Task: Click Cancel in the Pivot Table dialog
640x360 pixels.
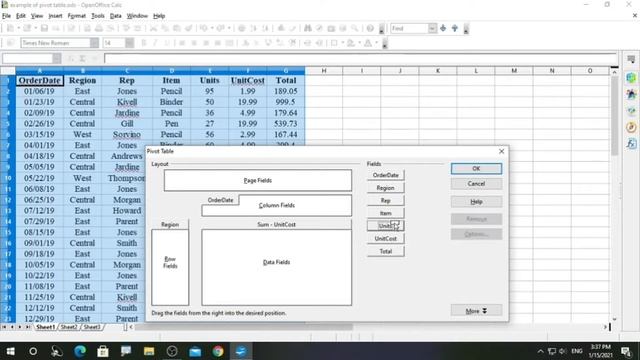Action: [476, 184]
